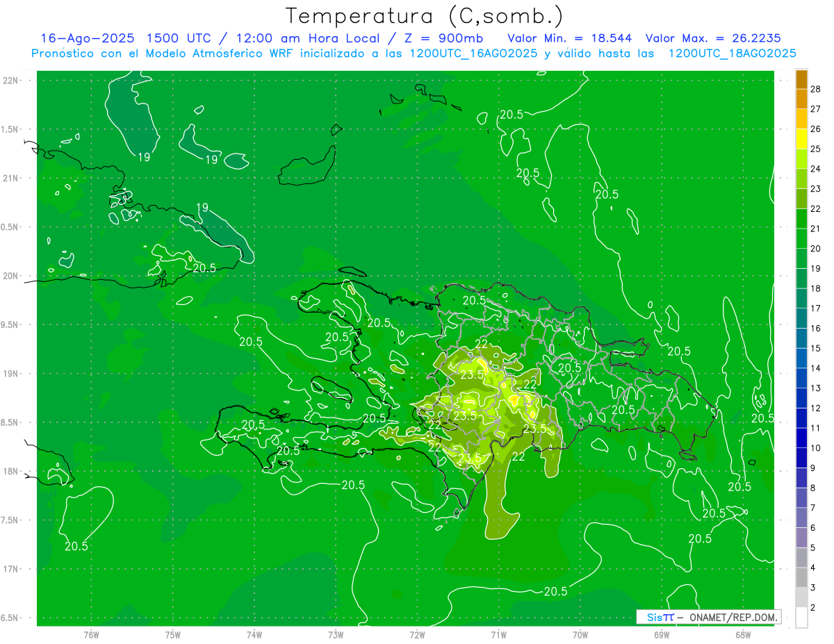Click the "21" value on color scale
Image resolution: width=834 pixels, height=644 pixels.
point(815,229)
